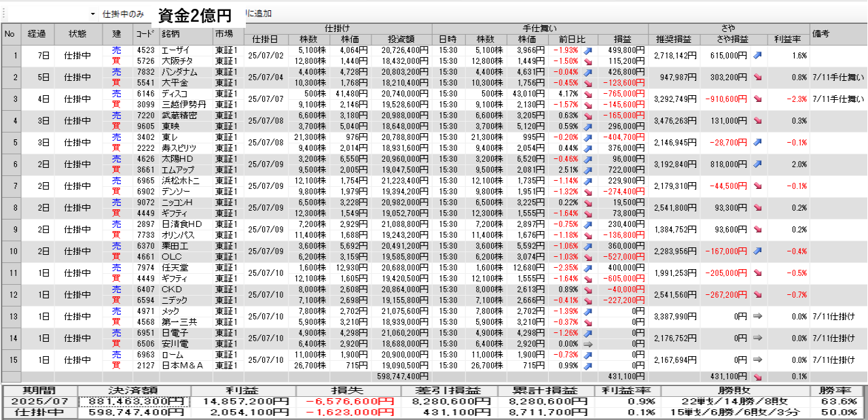Image resolution: width=868 pixels, height=420 pixels.
Task: Click the 仕掛中のみ filter option
Action: [x=123, y=14]
